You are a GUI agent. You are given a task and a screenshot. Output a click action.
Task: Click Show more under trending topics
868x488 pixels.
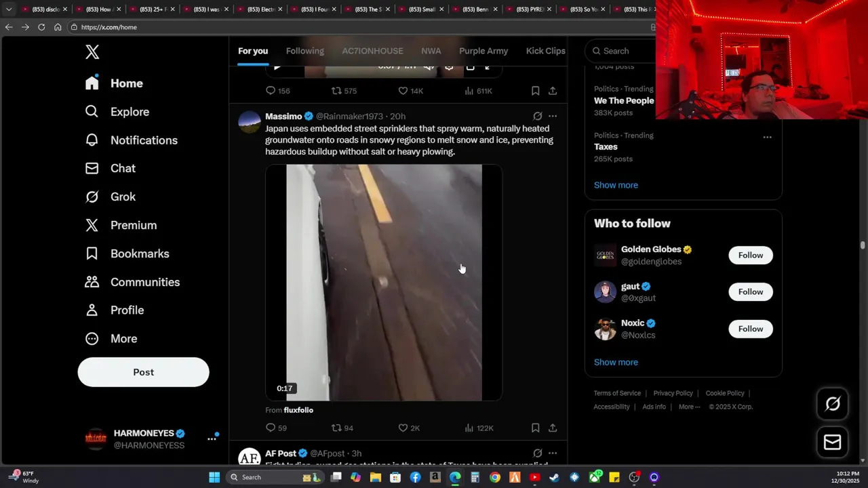616,185
